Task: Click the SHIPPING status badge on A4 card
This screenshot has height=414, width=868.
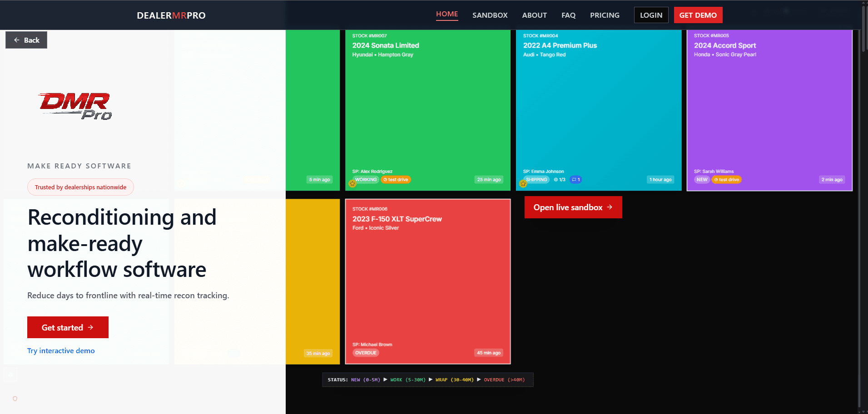Action: point(536,180)
